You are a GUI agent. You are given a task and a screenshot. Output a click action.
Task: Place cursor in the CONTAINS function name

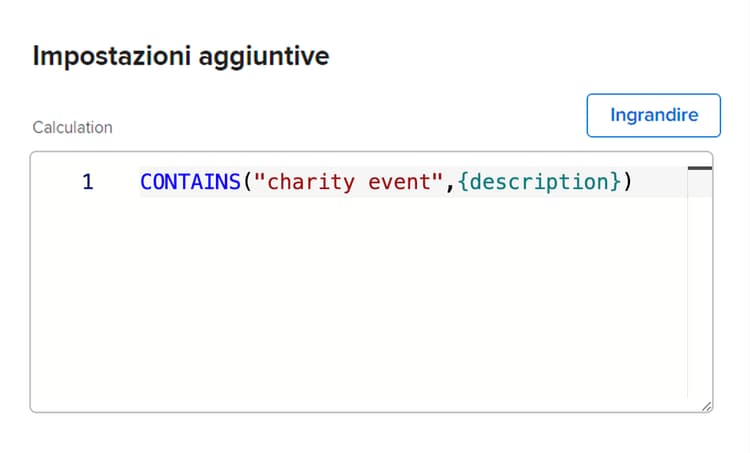coord(190,182)
